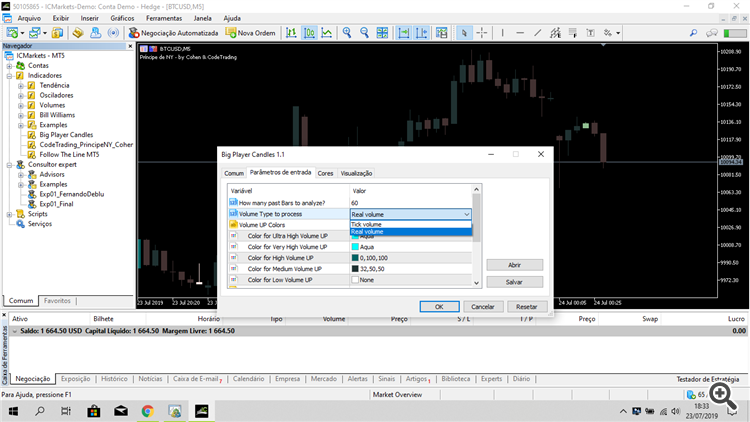Select the vertical line drawing tool
The width and height of the screenshot is (750, 422).
502,33
